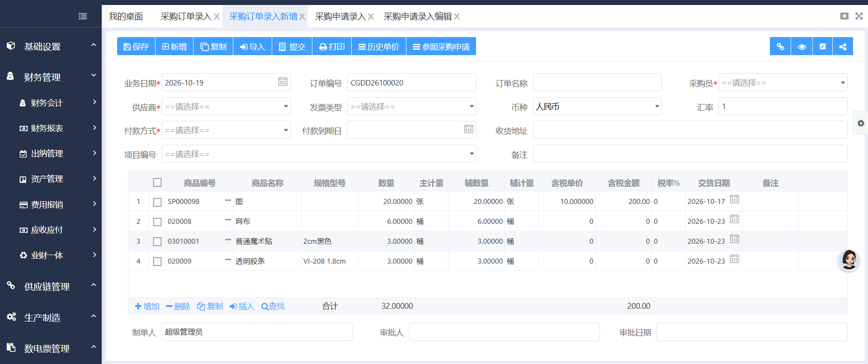Image resolution: width=868 pixels, height=364 pixels.
Task: Open the 供应商 dropdown
Action: click(x=226, y=107)
